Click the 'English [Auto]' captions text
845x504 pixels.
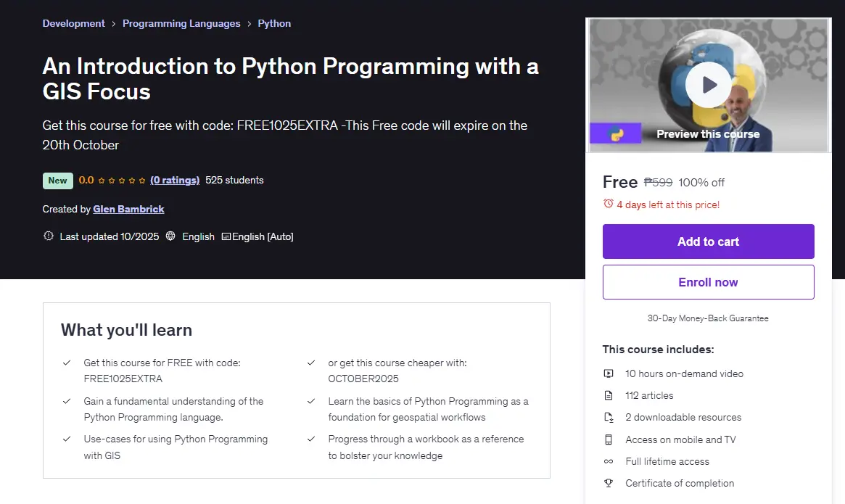(x=263, y=236)
